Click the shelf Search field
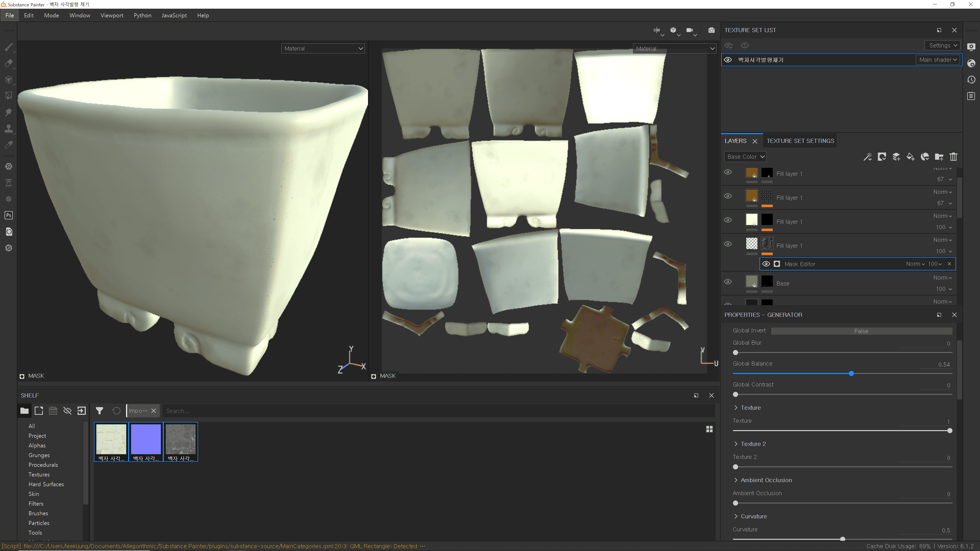This screenshot has height=551, width=980. point(437,411)
